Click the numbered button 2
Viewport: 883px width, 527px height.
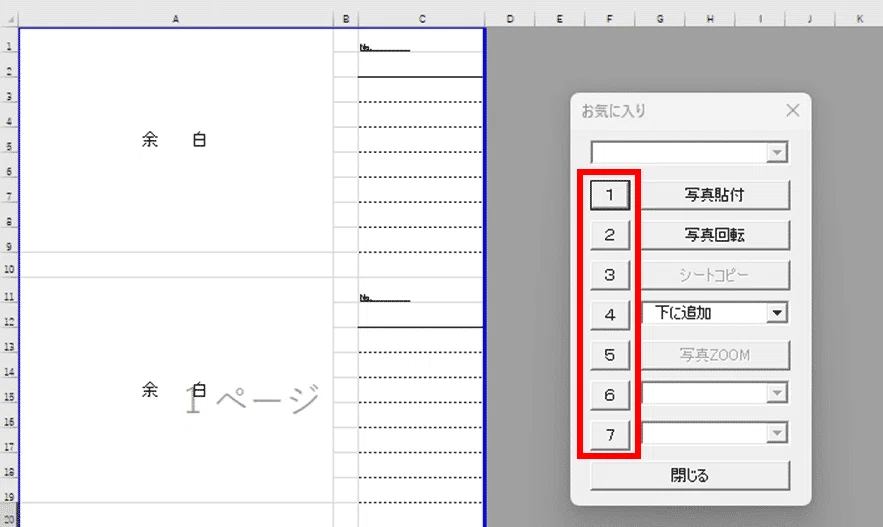click(x=610, y=235)
